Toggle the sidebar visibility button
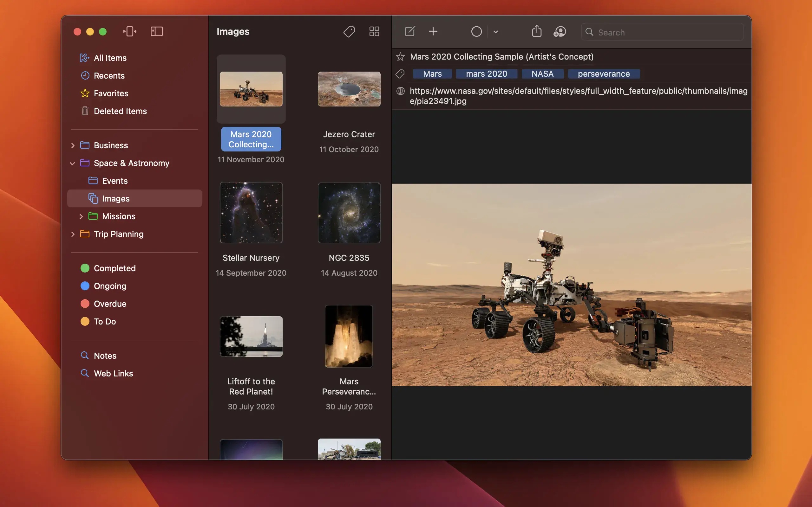 click(x=156, y=31)
